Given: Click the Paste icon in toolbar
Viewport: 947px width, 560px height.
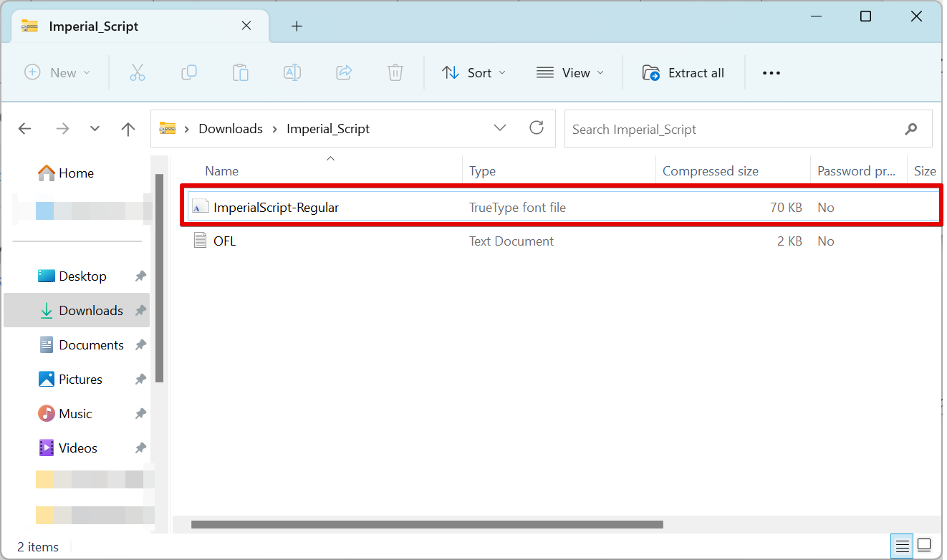Looking at the screenshot, I should (241, 72).
